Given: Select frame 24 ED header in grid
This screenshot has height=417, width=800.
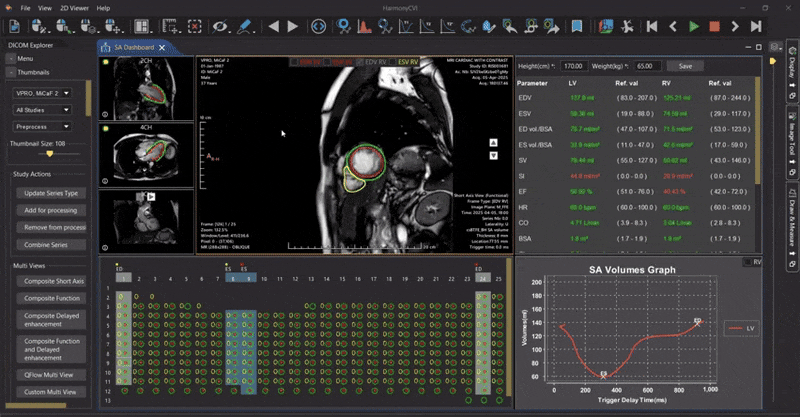Looking at the screenshot, I should (x=483, y=279).
